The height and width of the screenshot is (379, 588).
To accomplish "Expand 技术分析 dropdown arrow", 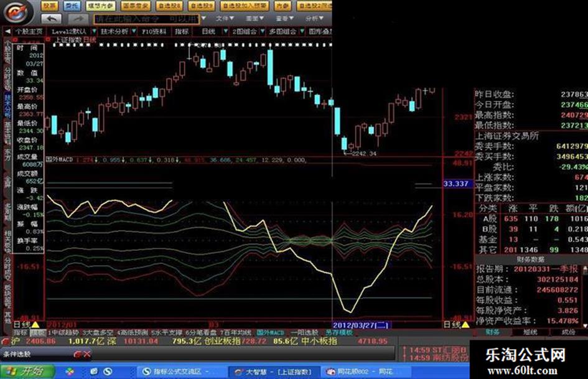I will click(x=134, y=32).
